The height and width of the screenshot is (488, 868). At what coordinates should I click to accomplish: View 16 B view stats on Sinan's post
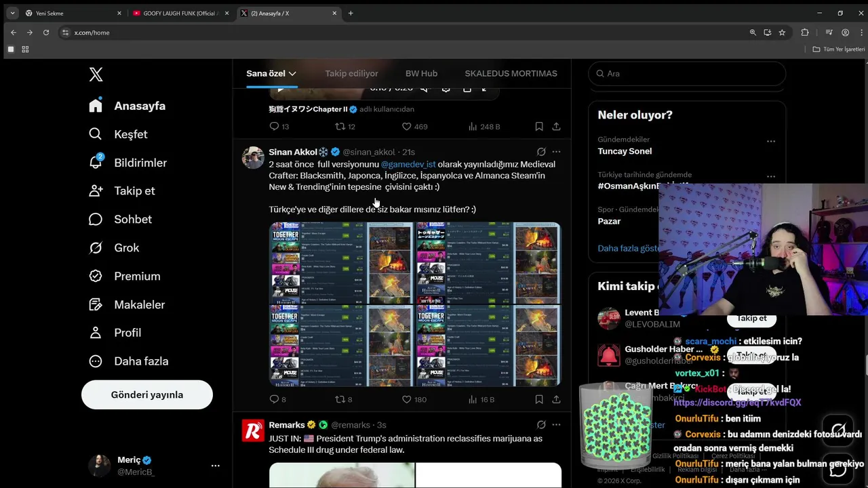point(481,400)
